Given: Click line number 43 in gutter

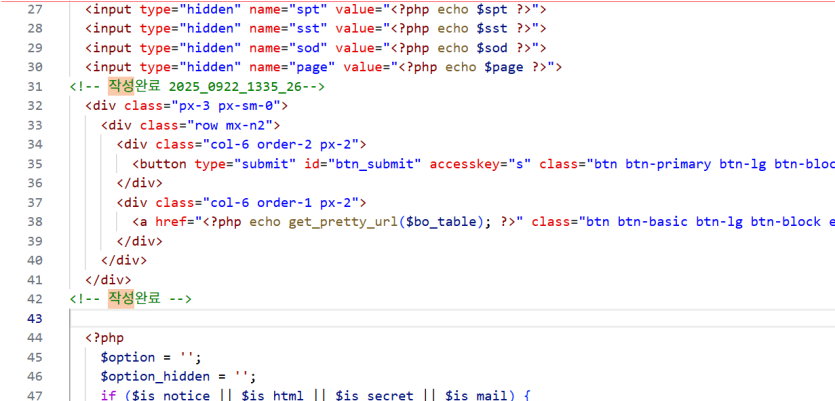Looking at the screenshot, I should tap(35, 318).
